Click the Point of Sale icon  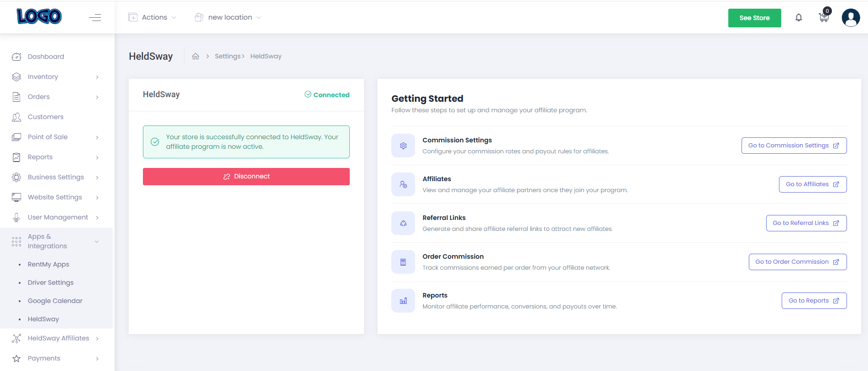click(16, 137)
